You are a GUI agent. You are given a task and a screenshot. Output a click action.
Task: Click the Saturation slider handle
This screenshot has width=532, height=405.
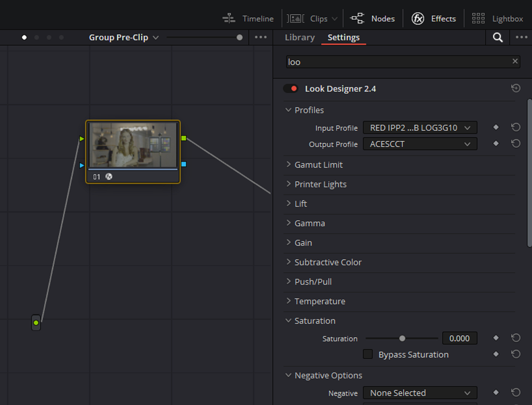pyautogui.click(x=402, y=338)
